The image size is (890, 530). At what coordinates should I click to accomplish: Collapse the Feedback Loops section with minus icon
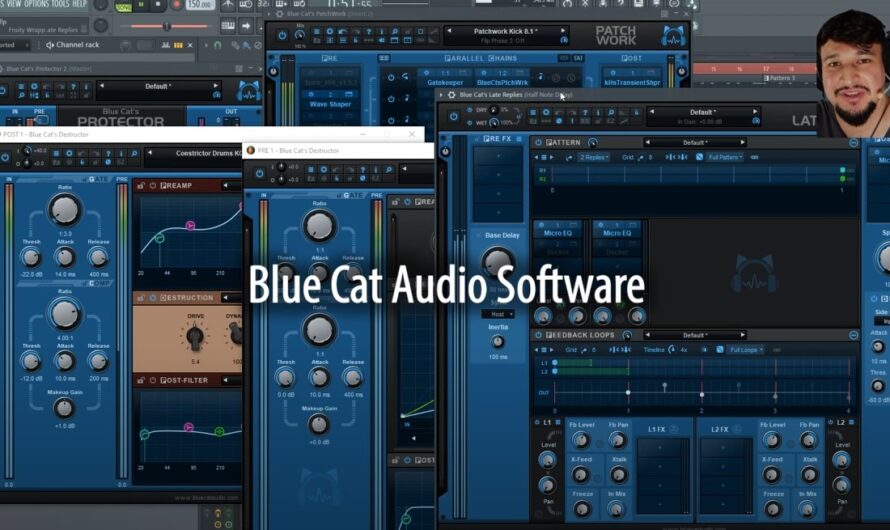point(853,336)
